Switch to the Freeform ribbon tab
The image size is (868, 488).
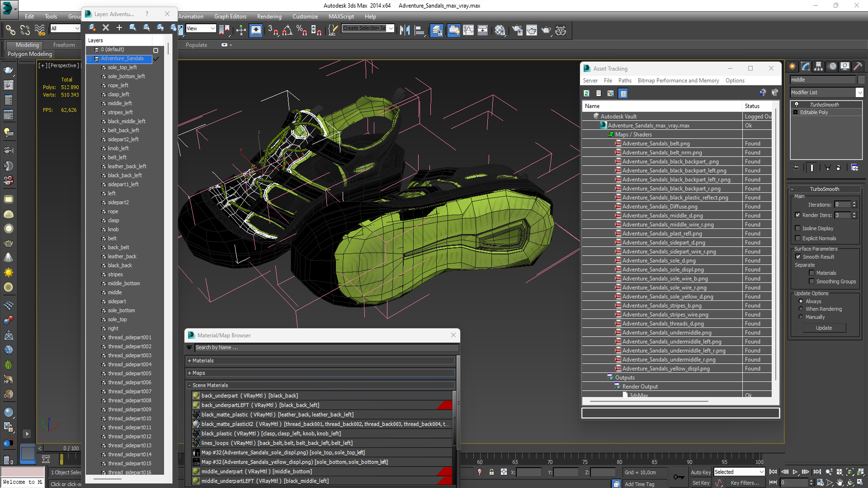(x=64, y=45)
